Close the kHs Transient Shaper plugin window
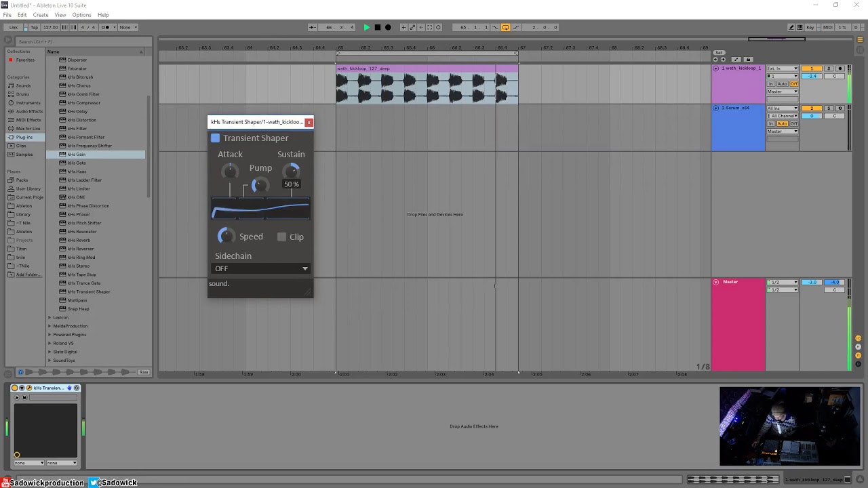This screenshot has width=868, height=488. 309,122
